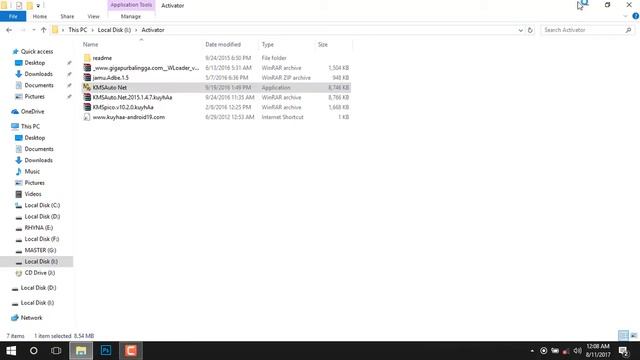Open the Share ribbon tab
This screenshot has width=640, height=360.
point(67,16)
